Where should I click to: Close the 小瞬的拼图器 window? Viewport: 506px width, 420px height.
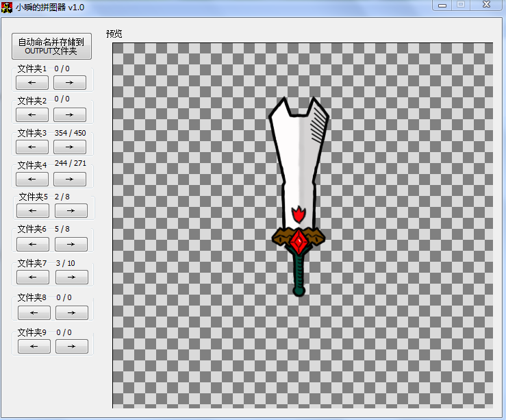pos(486,5)
